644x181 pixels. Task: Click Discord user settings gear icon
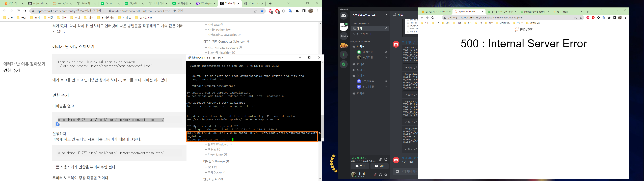[x=386, y=175]
